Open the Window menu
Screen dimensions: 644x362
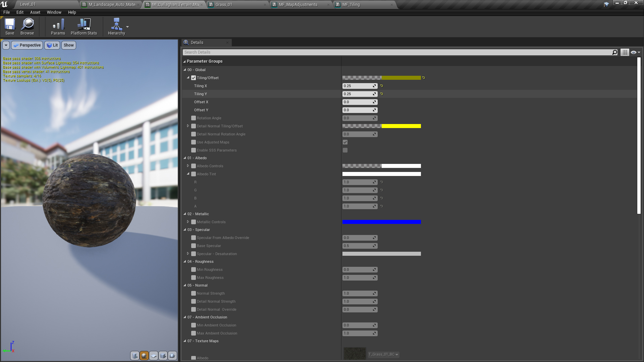pyautogui.click(x=54, y=12)
